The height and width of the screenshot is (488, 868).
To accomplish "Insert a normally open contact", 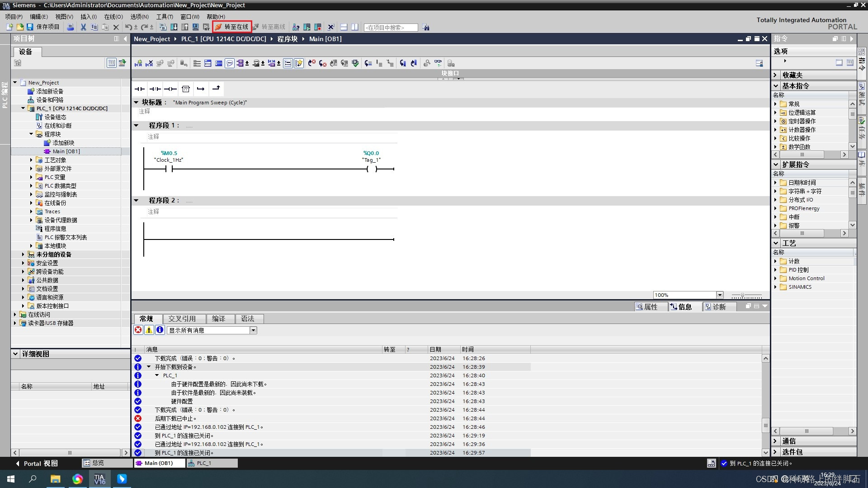I will [x=140, y=89].
